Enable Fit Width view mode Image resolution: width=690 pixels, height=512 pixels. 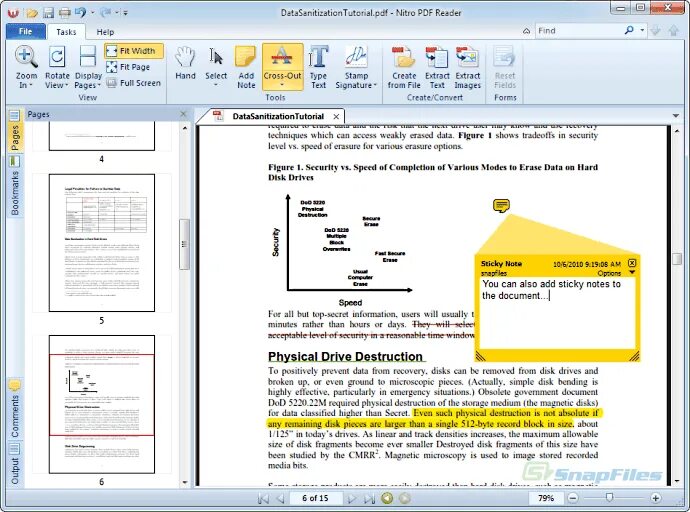pyautogui.click(x=134, y=51)
